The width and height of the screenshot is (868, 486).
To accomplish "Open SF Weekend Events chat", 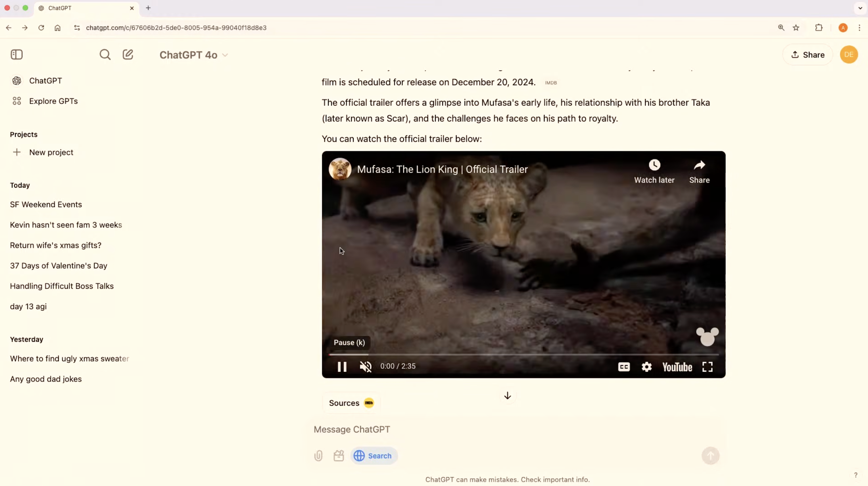I will click(x=46, y=204).
